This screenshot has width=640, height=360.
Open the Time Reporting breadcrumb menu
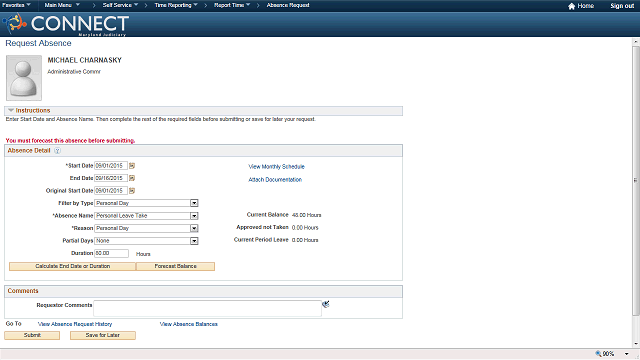click(176, 5)
